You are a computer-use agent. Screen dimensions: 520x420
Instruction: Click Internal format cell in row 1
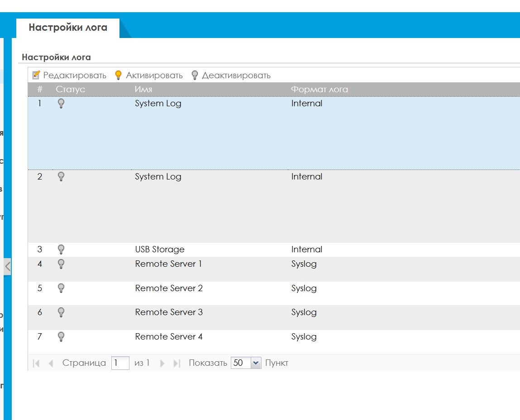(307, 104)
